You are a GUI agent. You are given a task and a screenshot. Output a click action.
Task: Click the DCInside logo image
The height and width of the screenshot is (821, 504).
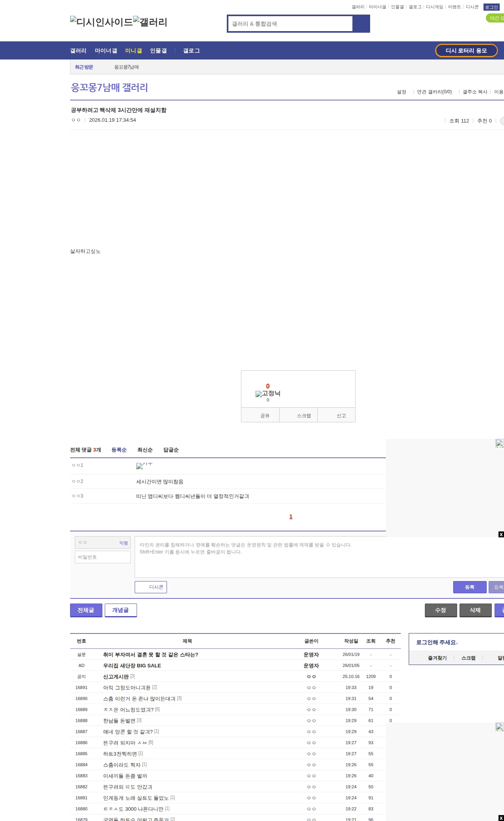point(101,22)
